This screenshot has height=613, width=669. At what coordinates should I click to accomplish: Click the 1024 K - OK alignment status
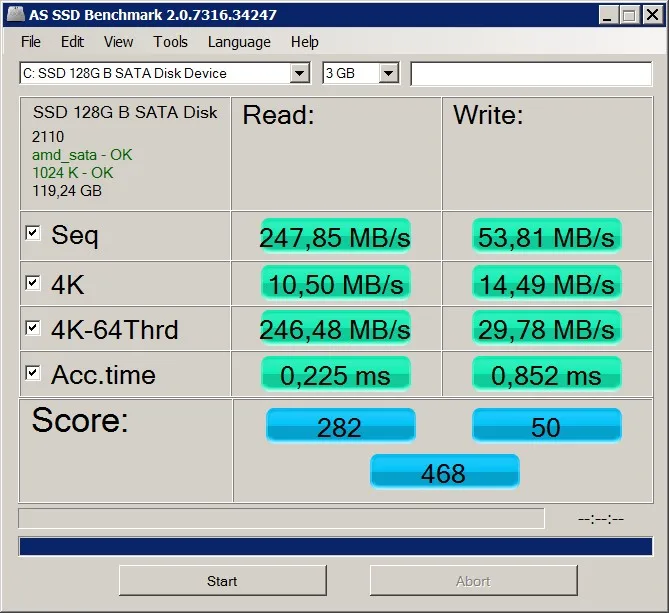point(73,173)
